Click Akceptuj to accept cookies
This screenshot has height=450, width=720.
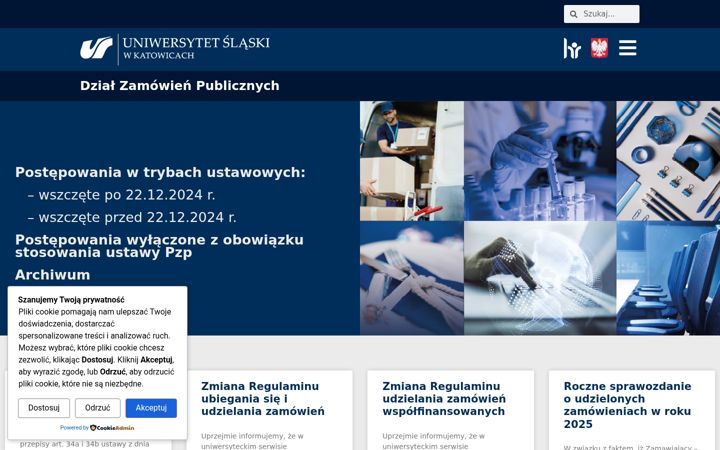(x=151, y=408)
